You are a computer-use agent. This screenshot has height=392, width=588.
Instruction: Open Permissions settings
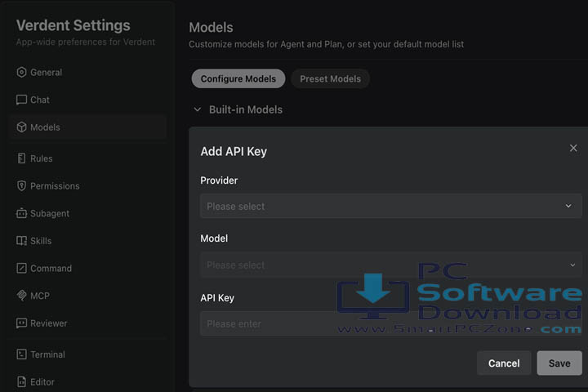pyautogui.click(x=87, y=185)
